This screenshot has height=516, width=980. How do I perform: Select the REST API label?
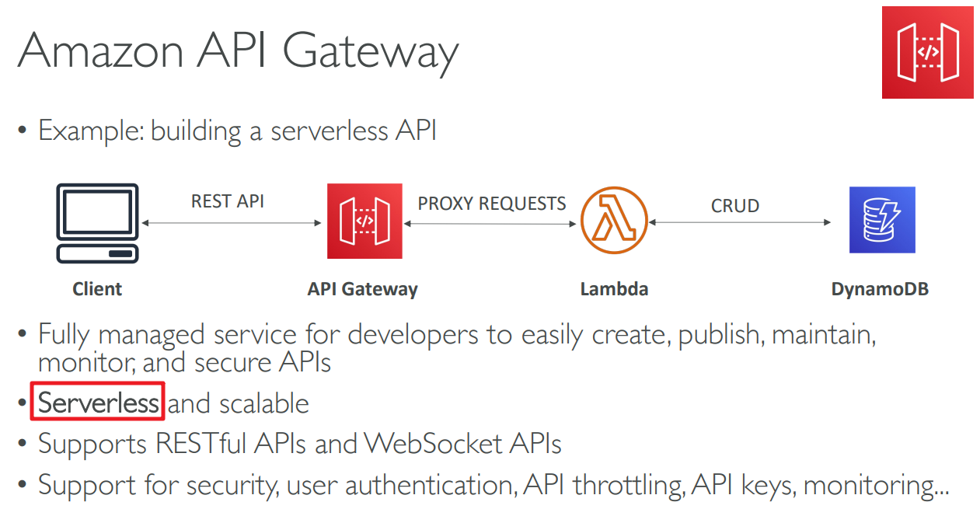click(x=228, y=201)
